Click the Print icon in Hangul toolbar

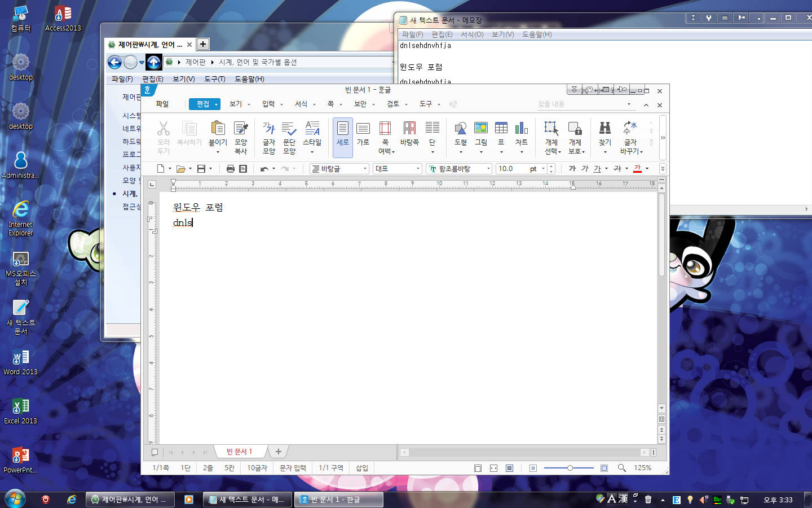(x=230, y=169)
